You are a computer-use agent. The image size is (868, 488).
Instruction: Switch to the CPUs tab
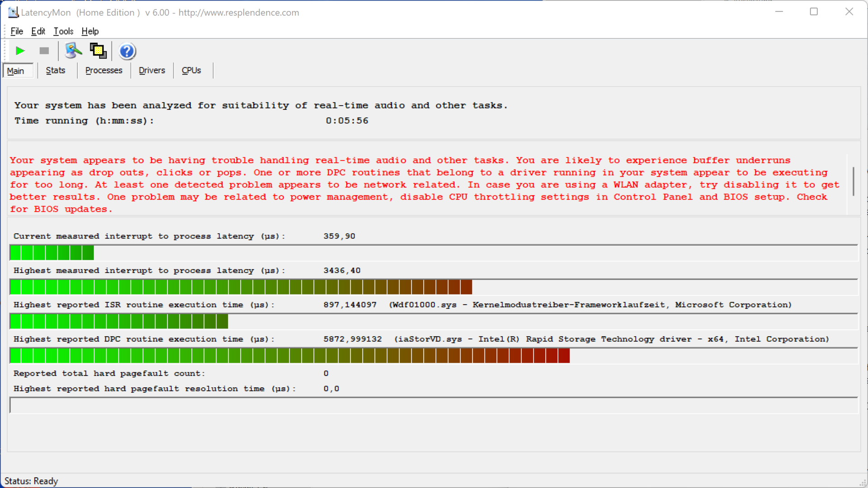191,70
